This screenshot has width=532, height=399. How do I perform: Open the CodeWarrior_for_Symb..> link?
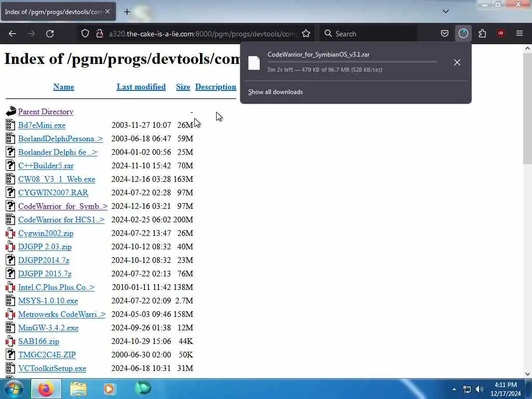coord(63,206)
